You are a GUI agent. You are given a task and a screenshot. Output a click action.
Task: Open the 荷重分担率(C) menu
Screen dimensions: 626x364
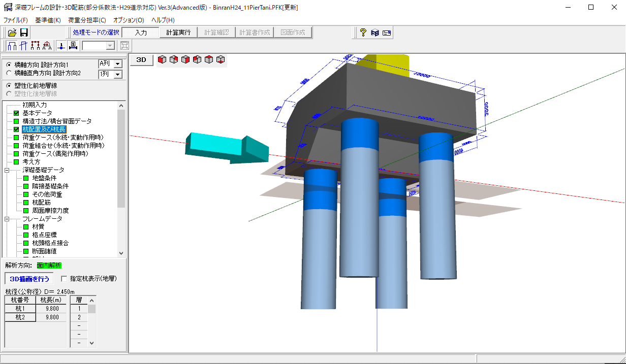click(x=87, y=20)
